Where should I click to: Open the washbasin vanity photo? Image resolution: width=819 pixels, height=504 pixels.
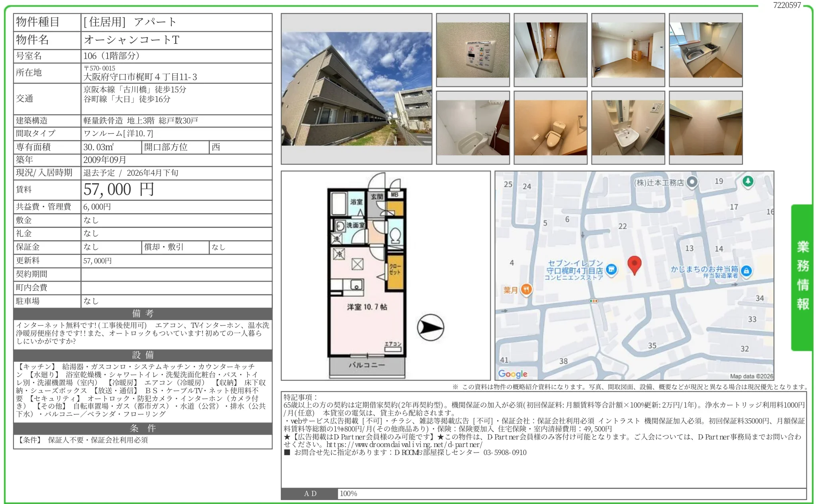click(628, 127)
